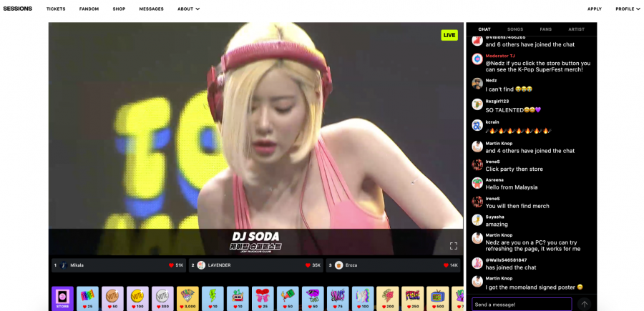Click the 'I can't find' message
This screenshot has width=644, height=311.
tap(509, 89)
